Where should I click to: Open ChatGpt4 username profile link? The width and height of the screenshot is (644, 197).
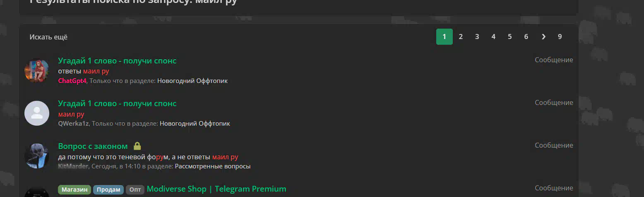72,81
